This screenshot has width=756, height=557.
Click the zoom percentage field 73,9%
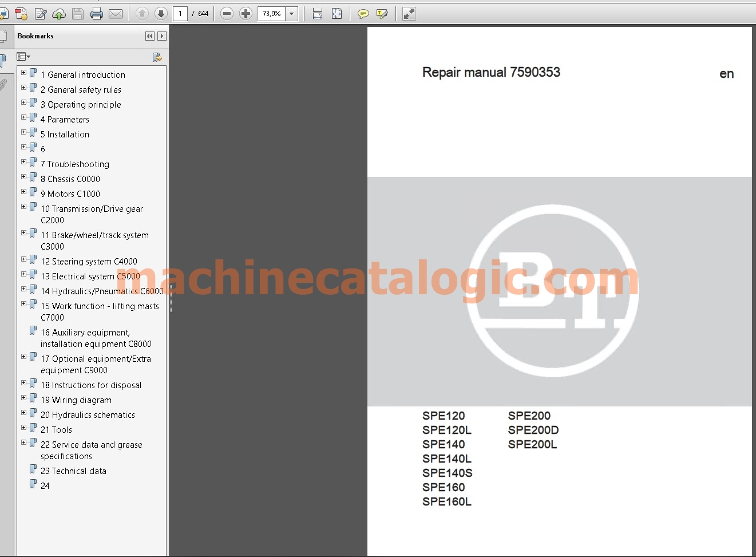pyautogui.click(x=272, y=14)
